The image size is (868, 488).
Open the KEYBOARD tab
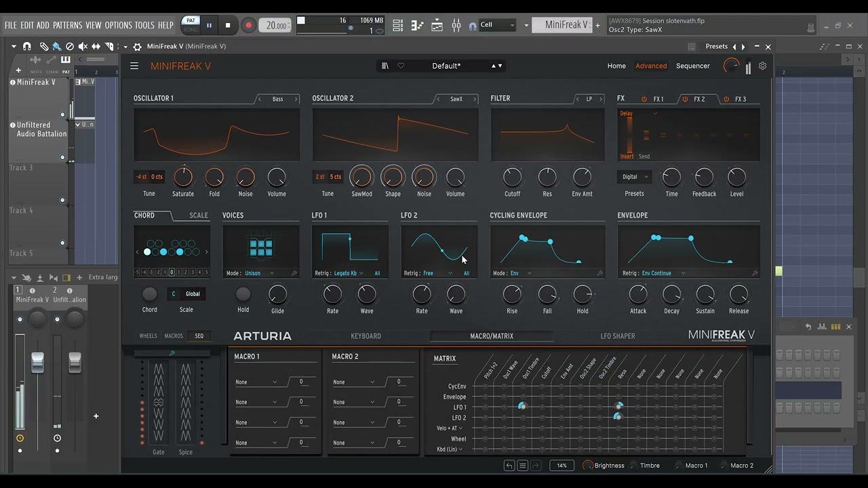[x=366, y=336]
